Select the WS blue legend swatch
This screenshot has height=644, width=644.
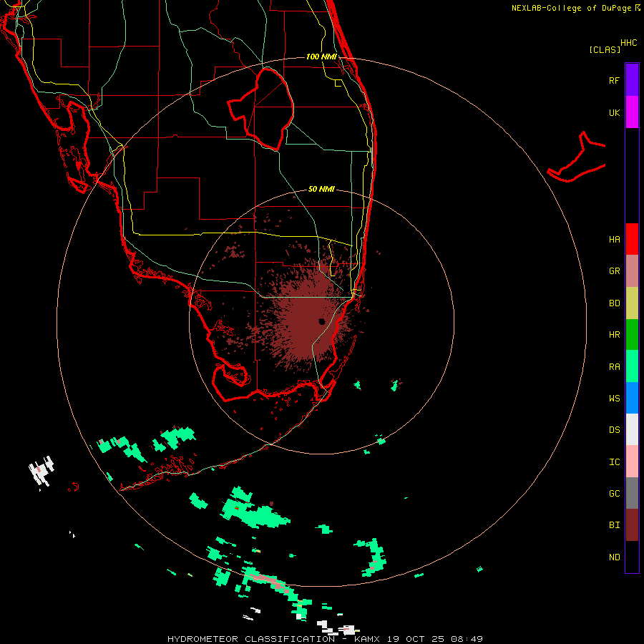pyautogui.click(x=632, y=398)
